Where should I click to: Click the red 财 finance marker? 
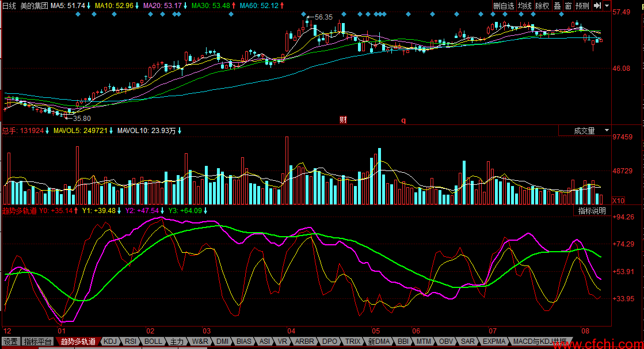coord(344,120)
